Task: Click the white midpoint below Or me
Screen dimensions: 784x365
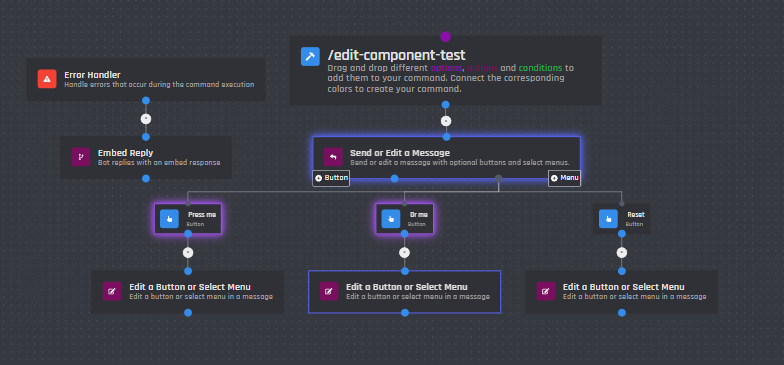Action: [x=404, y=252]
